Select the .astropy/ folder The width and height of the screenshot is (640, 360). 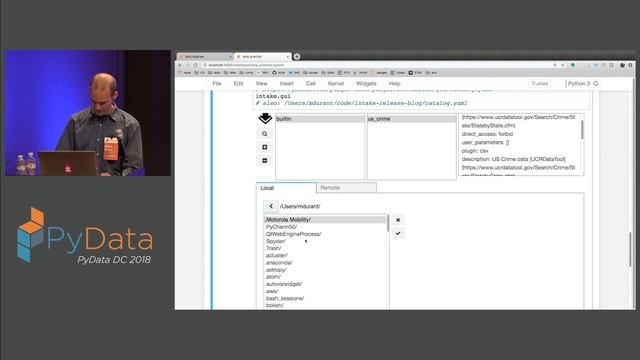pyautogui.click(x=325, y=270)
